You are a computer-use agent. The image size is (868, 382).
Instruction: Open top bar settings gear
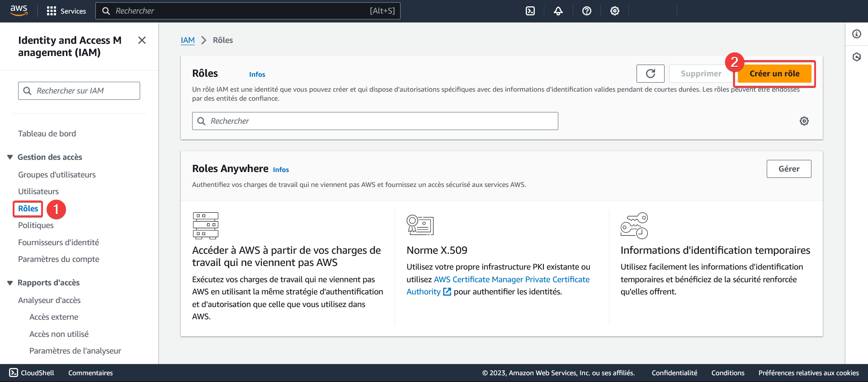click(615, 11)
